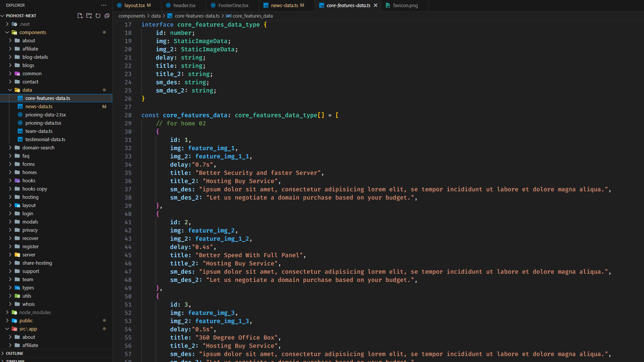Collapse the src\app folder
The height and width of the screenshot is (362, 644).
coord(7,329)
